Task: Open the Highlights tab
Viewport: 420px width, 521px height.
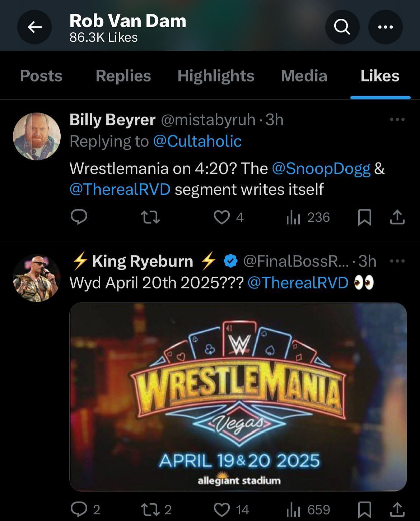Action: (x=216, y=76)
